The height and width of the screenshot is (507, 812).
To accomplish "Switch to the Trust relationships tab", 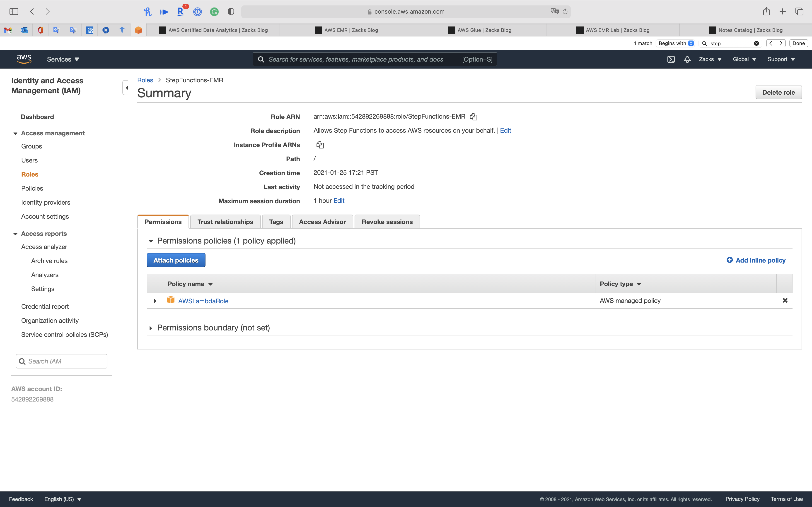I will click(225, 222).
